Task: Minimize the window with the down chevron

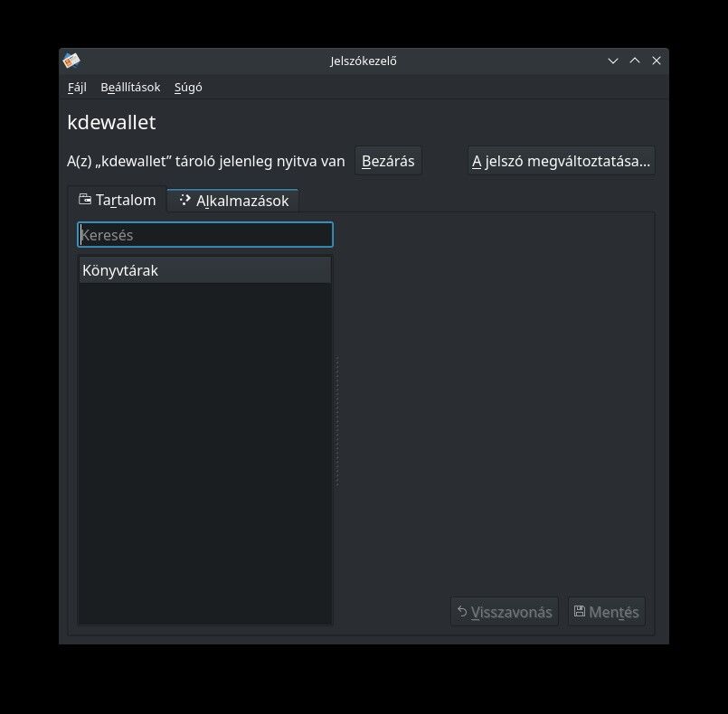Action: coord(613,61)
